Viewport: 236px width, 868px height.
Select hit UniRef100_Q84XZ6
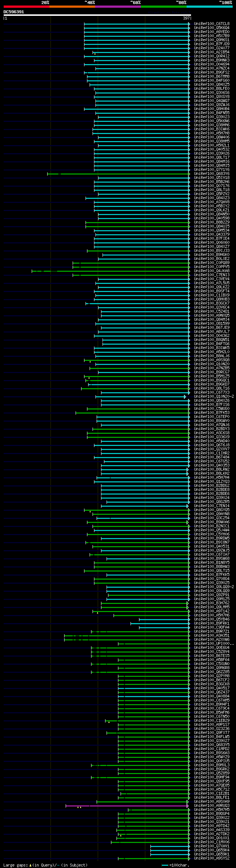[x=212, y=401]
